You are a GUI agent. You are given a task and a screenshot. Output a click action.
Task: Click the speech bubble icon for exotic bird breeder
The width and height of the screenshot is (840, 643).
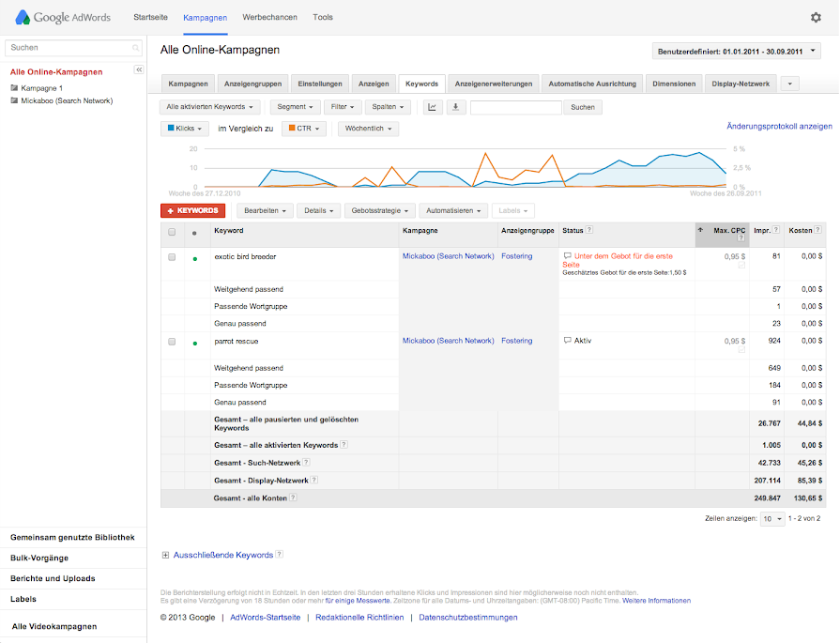coord(567,255)
